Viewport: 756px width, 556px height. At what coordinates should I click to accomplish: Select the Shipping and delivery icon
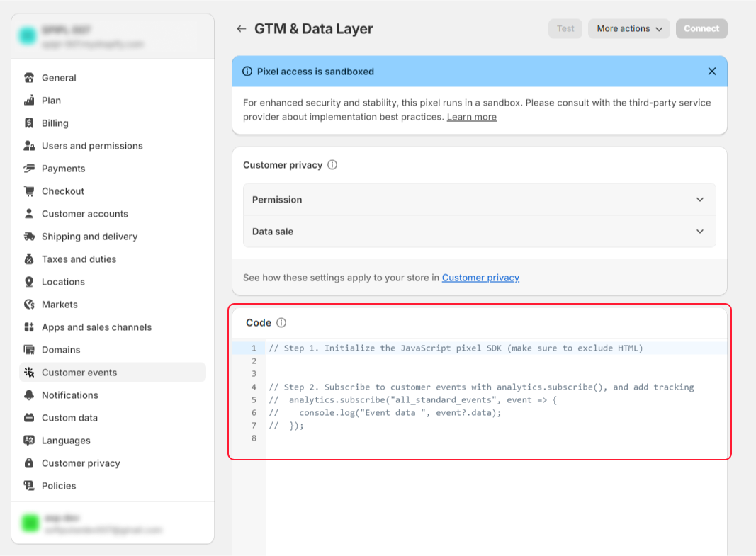28,237
